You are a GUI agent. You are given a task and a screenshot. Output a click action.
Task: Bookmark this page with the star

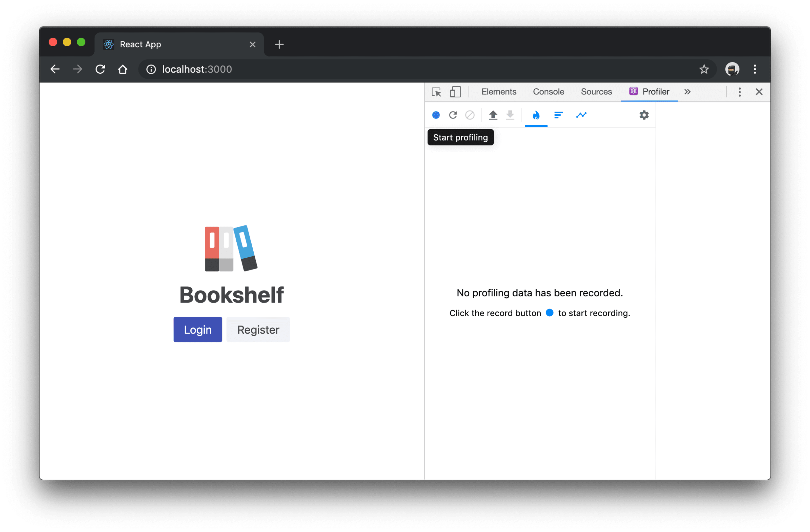pos(704,69)
